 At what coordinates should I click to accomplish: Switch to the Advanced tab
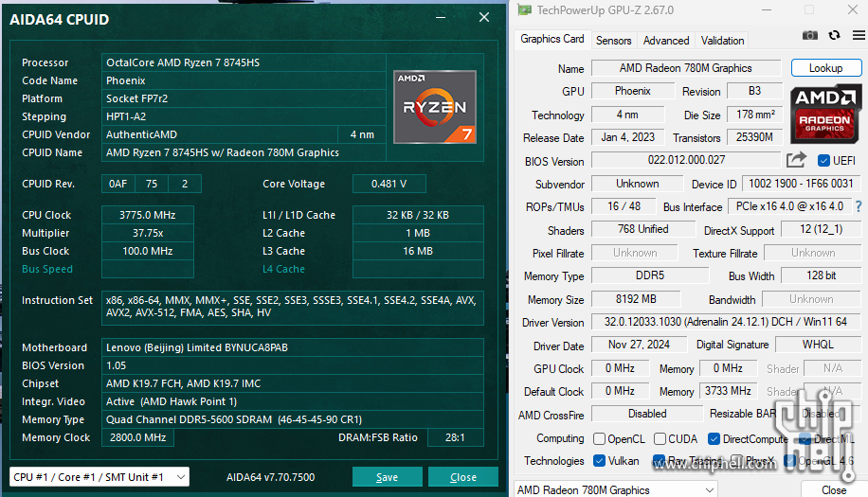tap(666, 41)
